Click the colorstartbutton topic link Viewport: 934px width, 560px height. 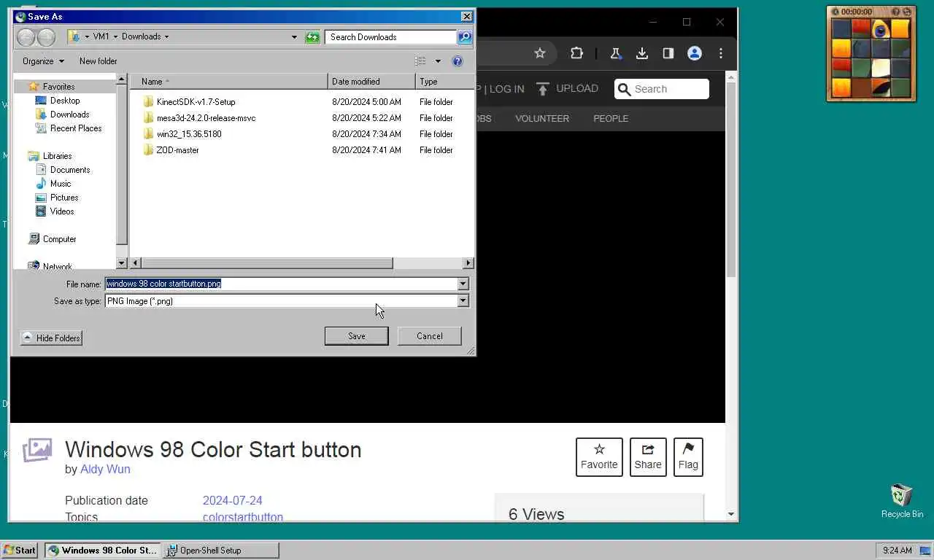(243, 517)
